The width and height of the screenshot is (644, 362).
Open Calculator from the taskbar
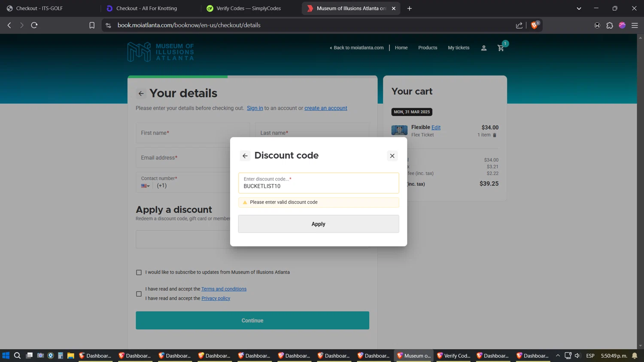click(x=61, y=356)
